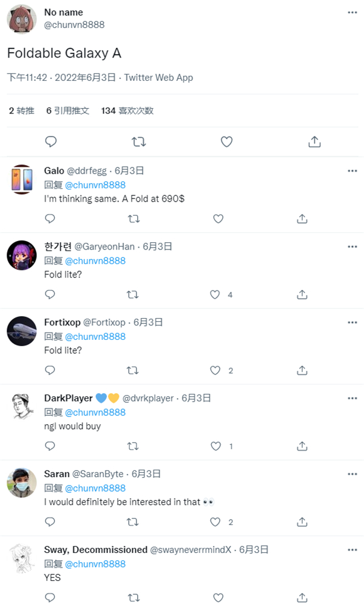364x607 pixels.
Task: Retweet 한가련's Fold lite reply
Action: click(x=133, y=294)
